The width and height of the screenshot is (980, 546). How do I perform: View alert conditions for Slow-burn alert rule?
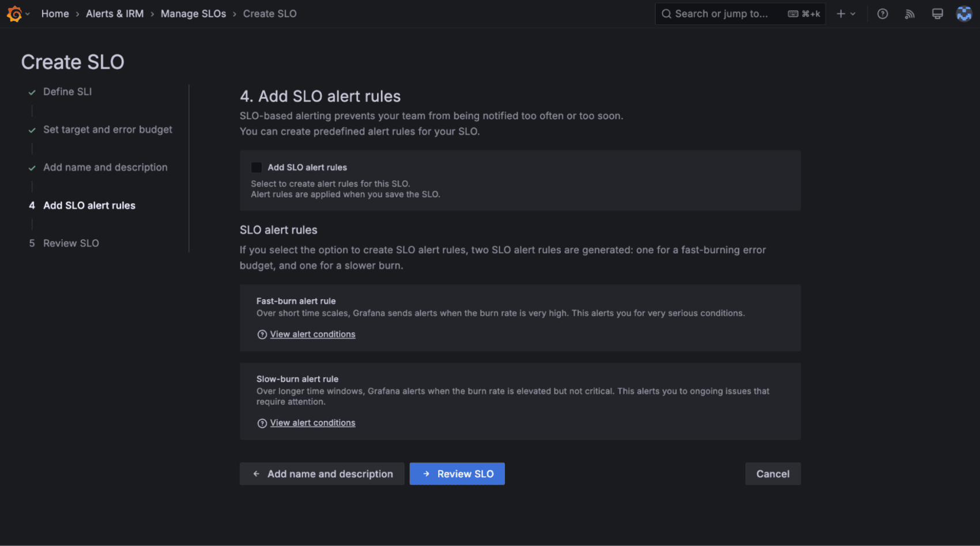(312, 423)
